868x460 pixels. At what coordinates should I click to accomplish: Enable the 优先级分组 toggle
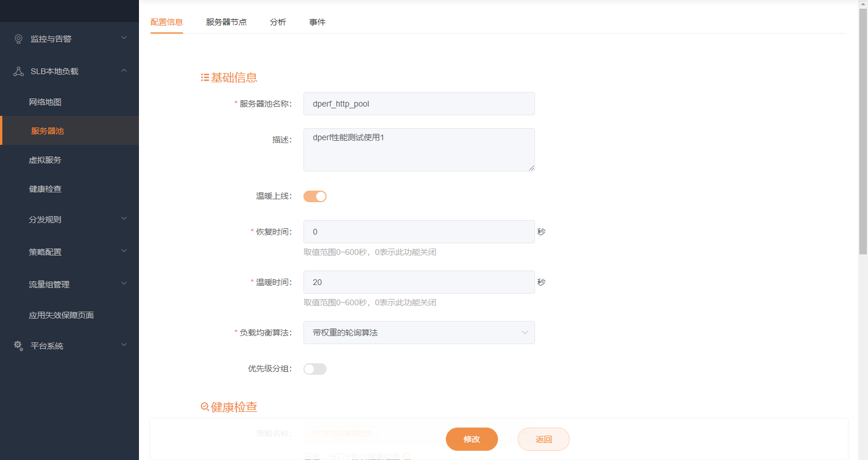[314, 368]
